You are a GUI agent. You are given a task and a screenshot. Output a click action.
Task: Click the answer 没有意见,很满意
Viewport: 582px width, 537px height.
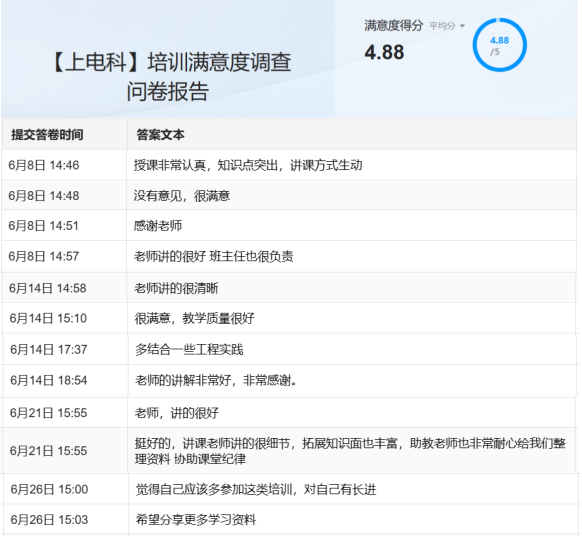pos(182,196)
